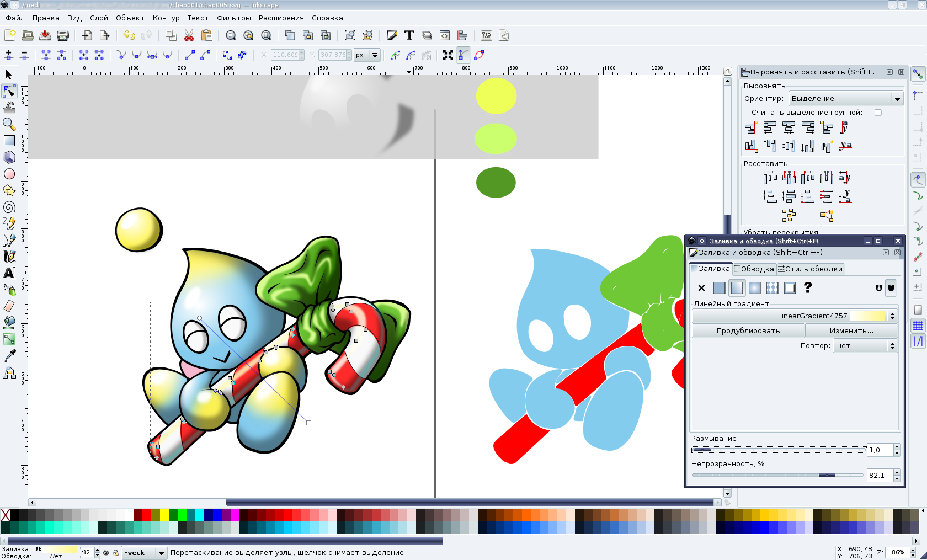Screen dimensions: 927x560
Task: Delete selected nodes minus icon
Action: tap(24, 55)
